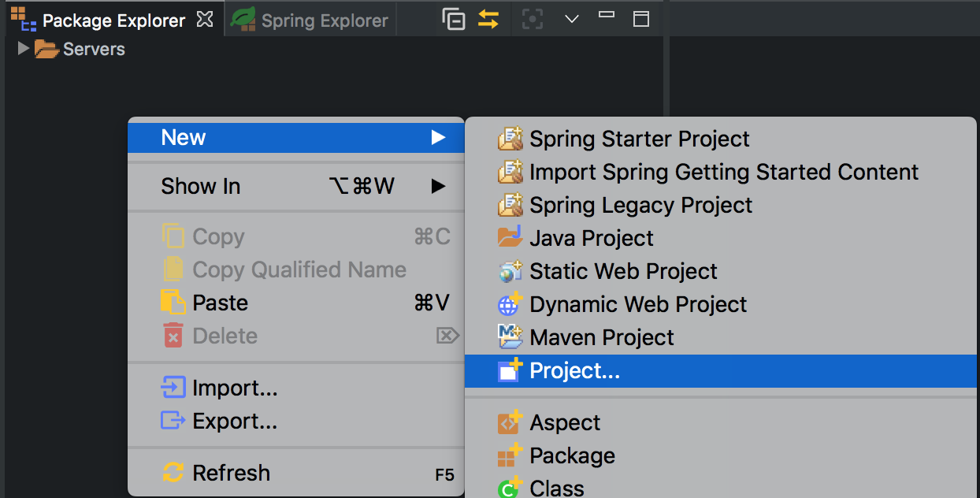Select the highlighted Project... entry
This screenshot has height=498, width=980.
click(x=574, y=370)
